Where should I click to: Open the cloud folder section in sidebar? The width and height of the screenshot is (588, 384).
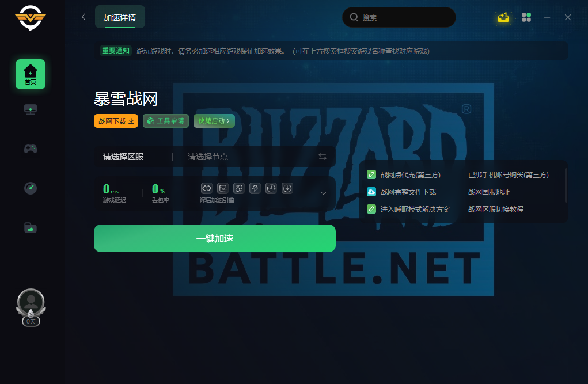click(x=31, y=227)
